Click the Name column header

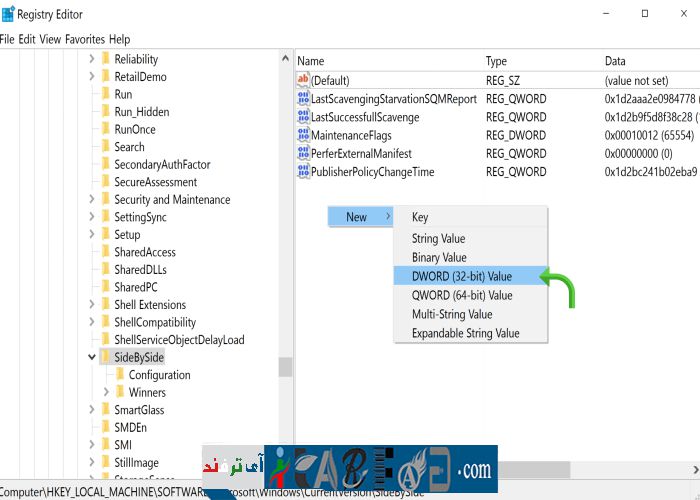coord(311,61)
